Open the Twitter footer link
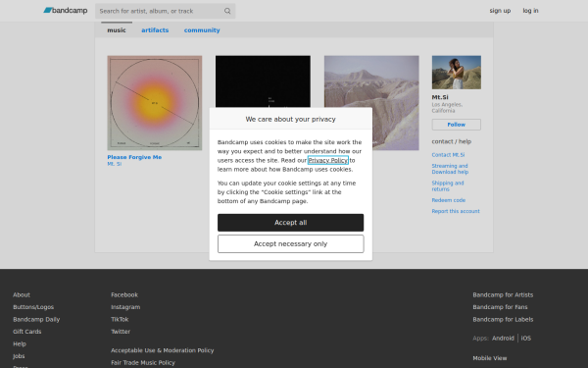588x368 pixels. 121,332
